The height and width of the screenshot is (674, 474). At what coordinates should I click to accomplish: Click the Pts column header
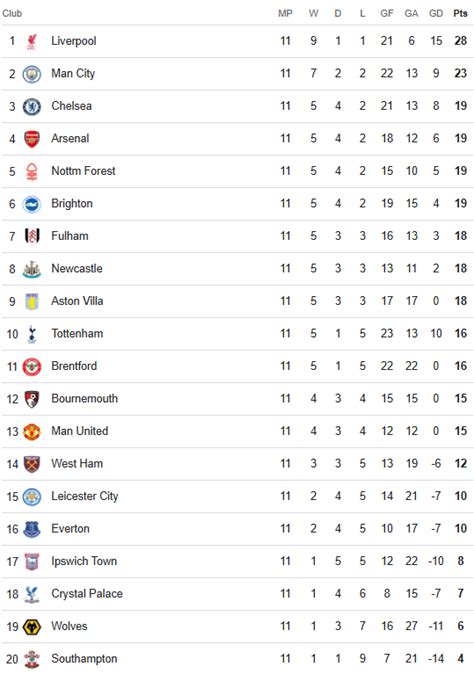click(x=460, y=13)
